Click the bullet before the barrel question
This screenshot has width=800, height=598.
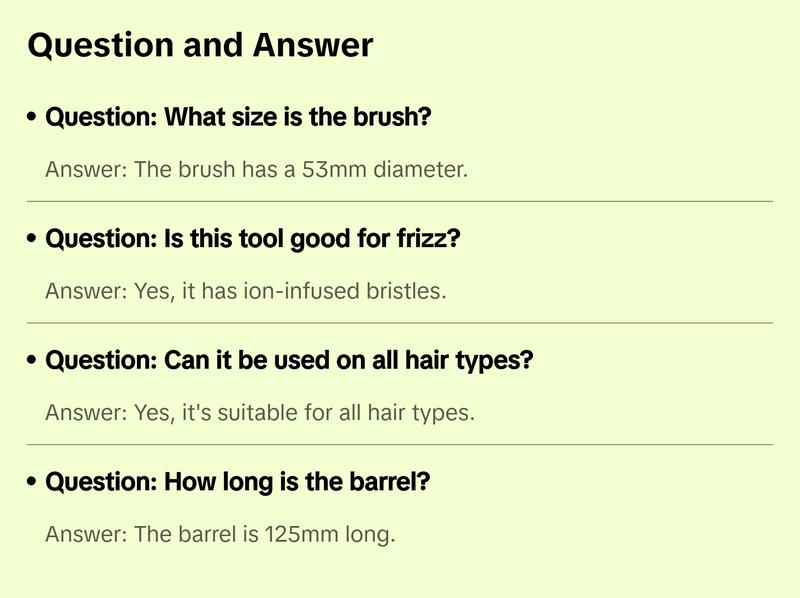coord(33,482)
